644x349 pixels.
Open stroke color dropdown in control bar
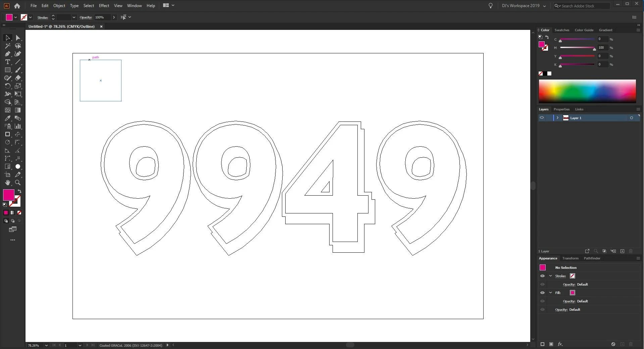30,17
